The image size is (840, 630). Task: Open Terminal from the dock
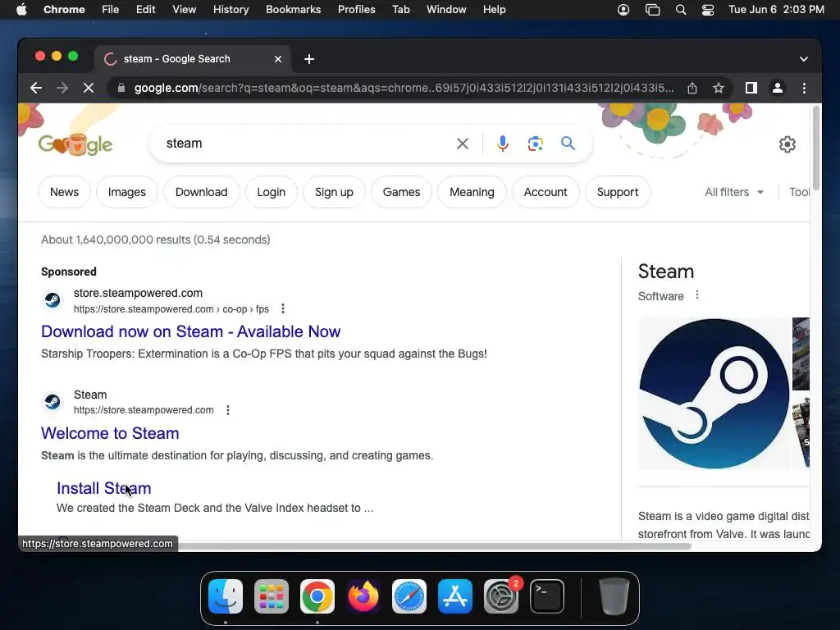[547, 596]
